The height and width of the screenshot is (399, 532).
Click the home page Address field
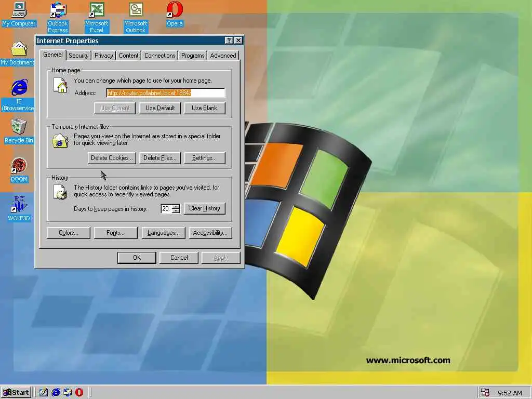point(166,93)
